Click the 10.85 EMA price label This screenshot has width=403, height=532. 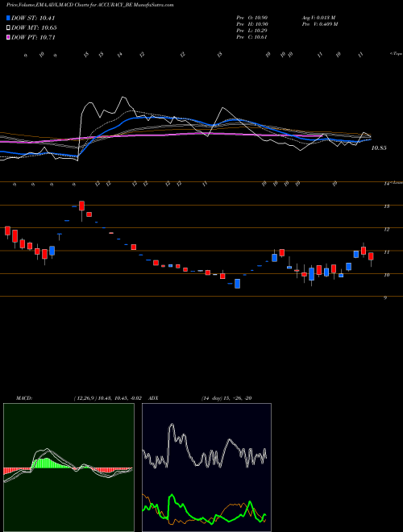(379, 148)
